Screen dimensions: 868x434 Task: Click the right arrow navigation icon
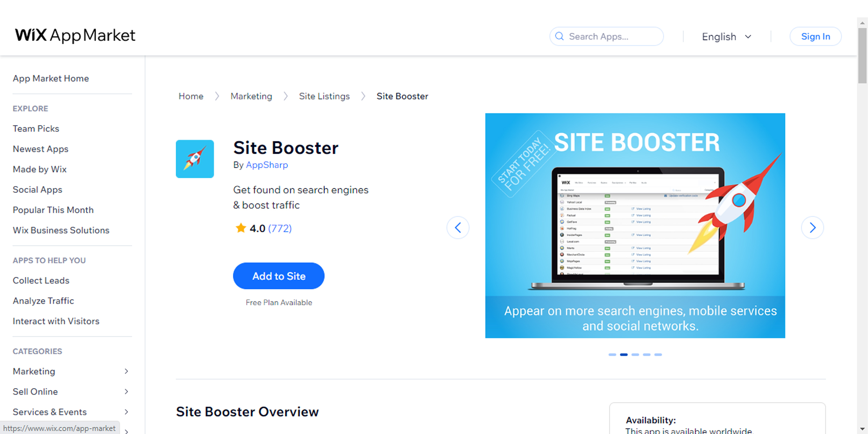pyautogui.click(x=814, y=227)
